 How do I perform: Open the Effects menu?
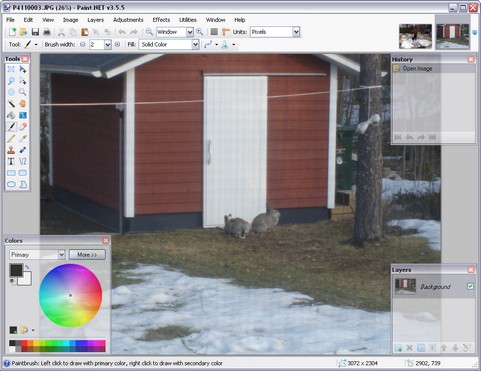click(161, 20)
